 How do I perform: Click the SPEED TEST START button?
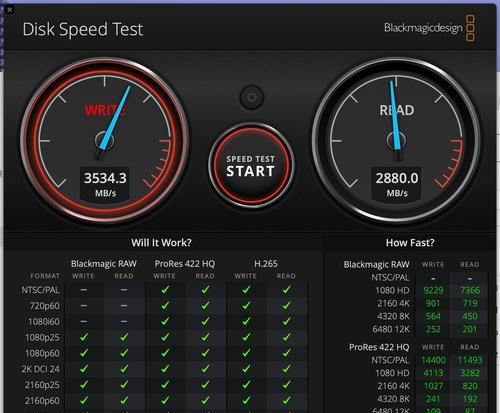point(251,166)
